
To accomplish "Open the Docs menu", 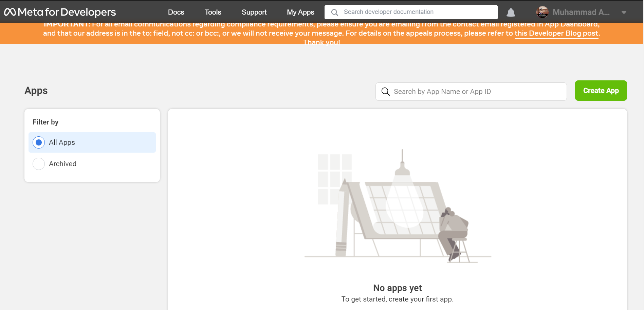I will tap(176, 12).
